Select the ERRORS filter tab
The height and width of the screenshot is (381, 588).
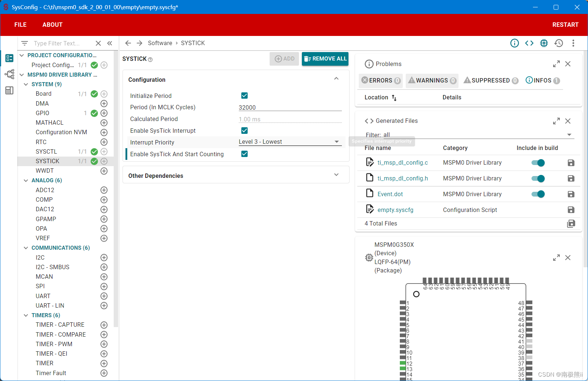tap(381, 80)
